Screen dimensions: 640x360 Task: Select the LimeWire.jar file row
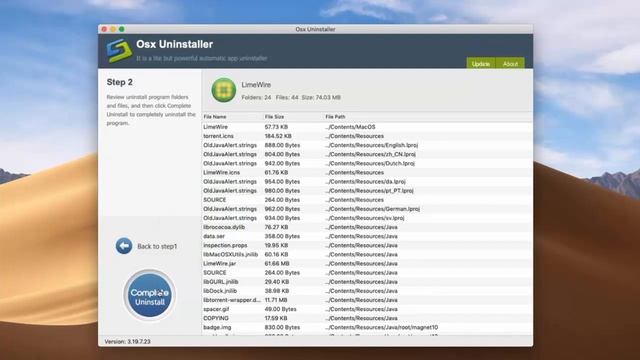(x=367, y=263)
